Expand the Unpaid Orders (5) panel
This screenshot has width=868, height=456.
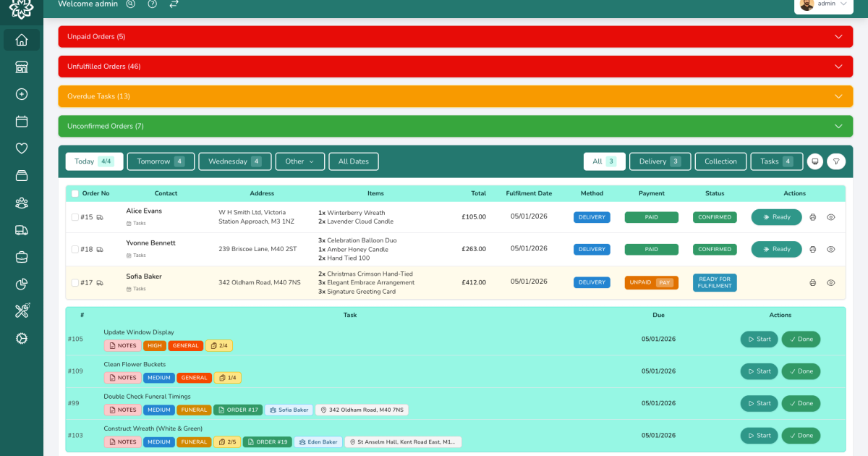point(455,36)
